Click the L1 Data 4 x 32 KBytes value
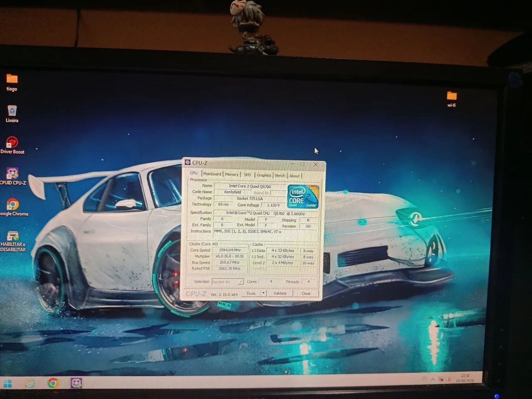Screen dimensions: 532x399 click(x=283, y=251)
